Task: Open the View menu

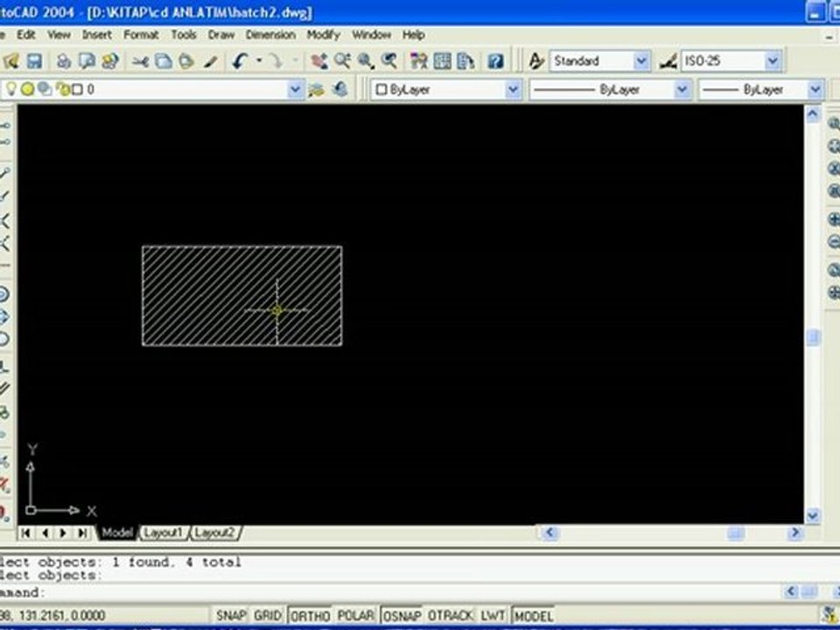Action: click(59, 35)
